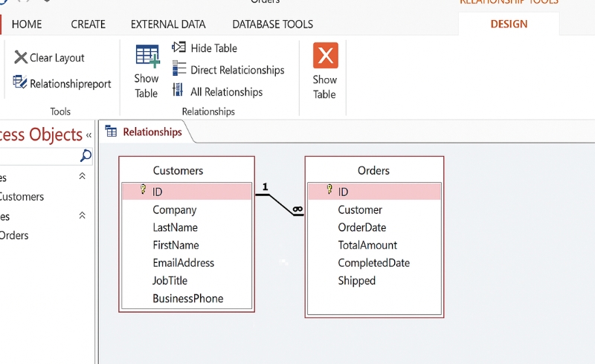Click the key icon in Orders ID
The image size is (595, 364).
329,189
